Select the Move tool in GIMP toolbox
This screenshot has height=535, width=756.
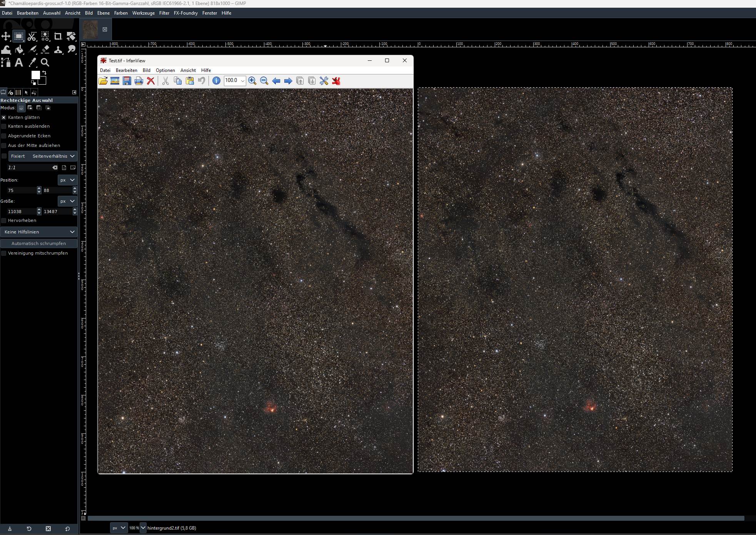tap(6, 37)
